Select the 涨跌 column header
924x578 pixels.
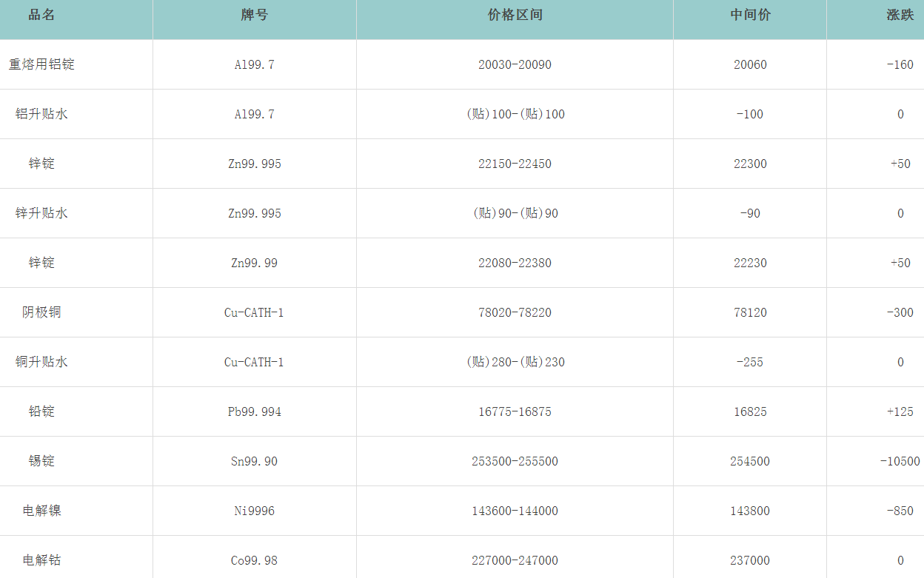tap(900, 16)
